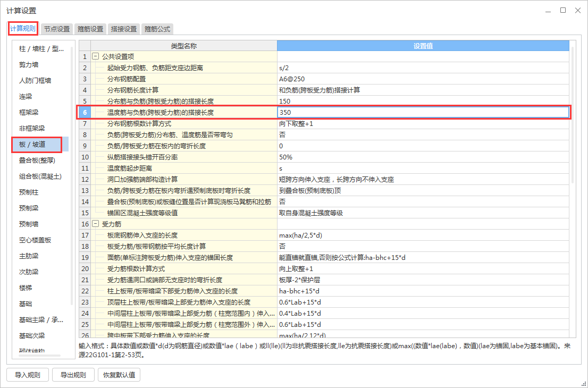The image size is (588, 388).
Task: Click the 50% 错开百分率 value
Action: click(x=423, y=157)
